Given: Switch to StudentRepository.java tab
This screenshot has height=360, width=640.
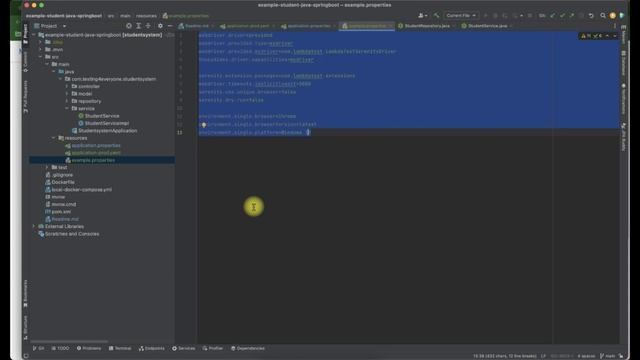Looking at the screenshot, I should click(427, 26).
